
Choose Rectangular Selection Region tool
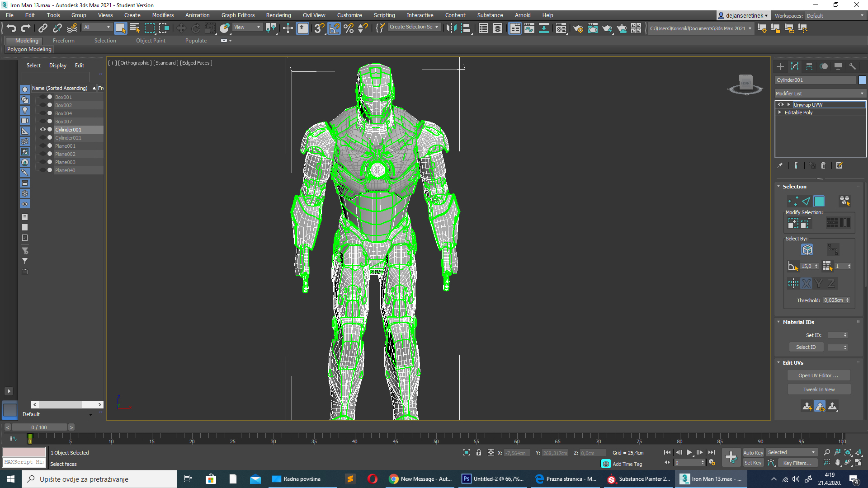coord(149,28)
